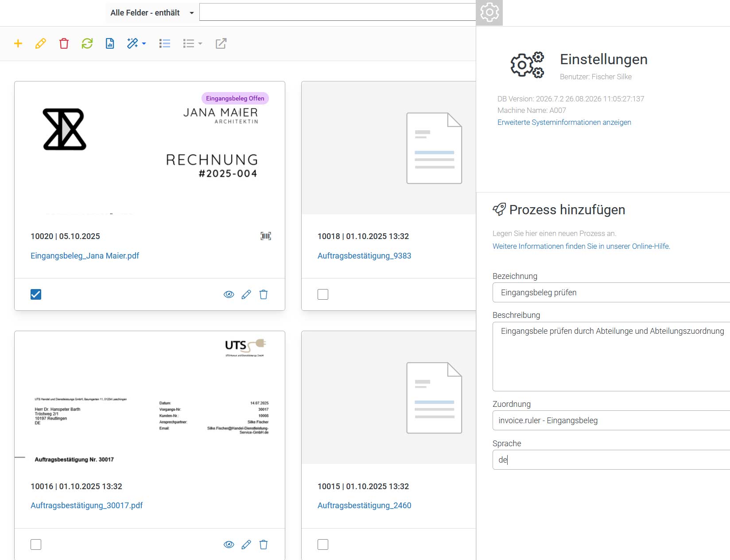Open the settings gear icon

pyautogui.click(x=489, y=12)
